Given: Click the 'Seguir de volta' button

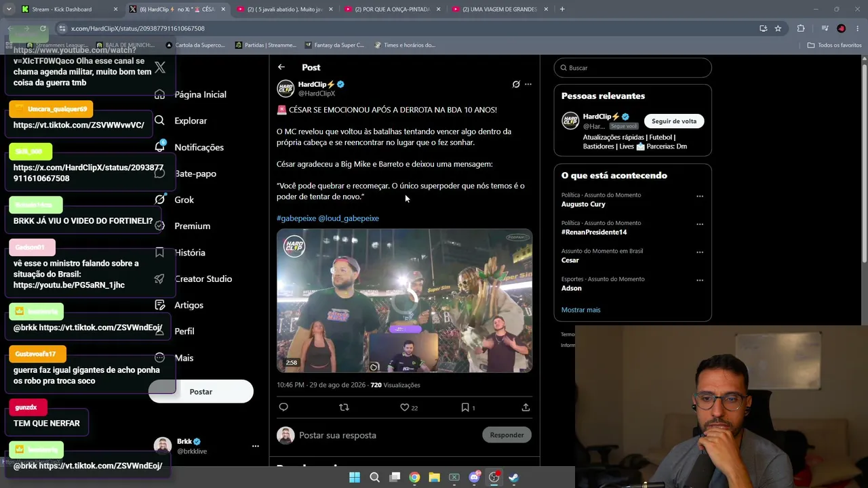Looking at the screenshot, I should click(674, 121).
